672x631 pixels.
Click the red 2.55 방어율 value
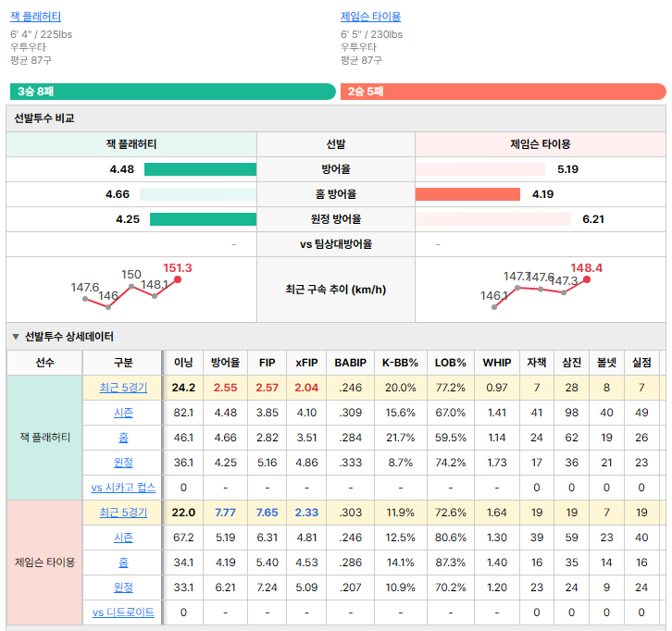point(225,388)
